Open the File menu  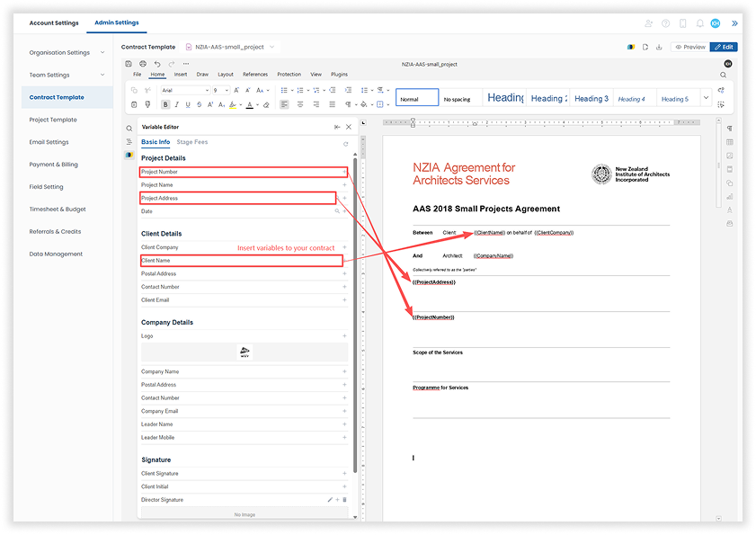138,75
